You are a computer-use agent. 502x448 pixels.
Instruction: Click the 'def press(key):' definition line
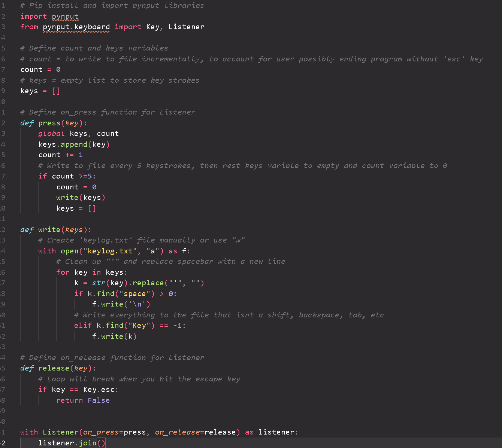click(x=54, y=123)
